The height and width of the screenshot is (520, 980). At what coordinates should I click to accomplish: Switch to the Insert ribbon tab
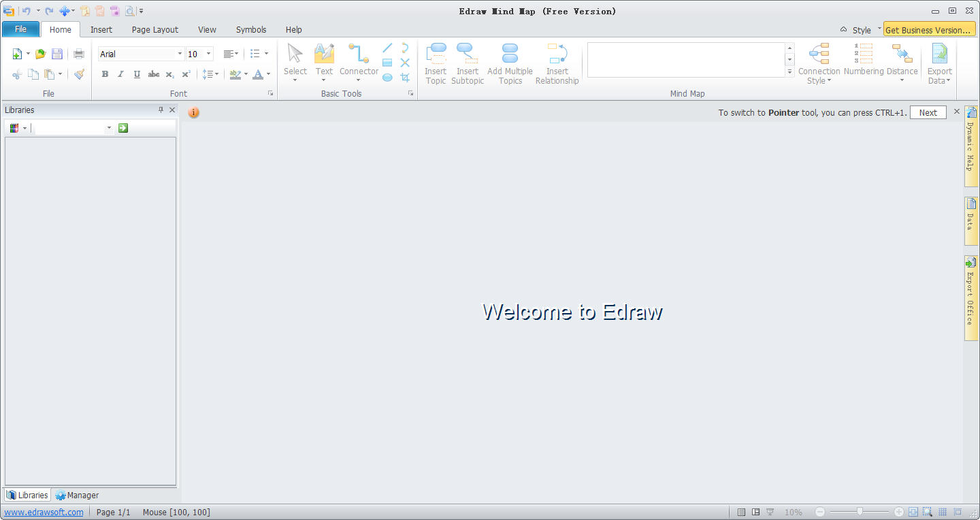click(x=101, y=29)
